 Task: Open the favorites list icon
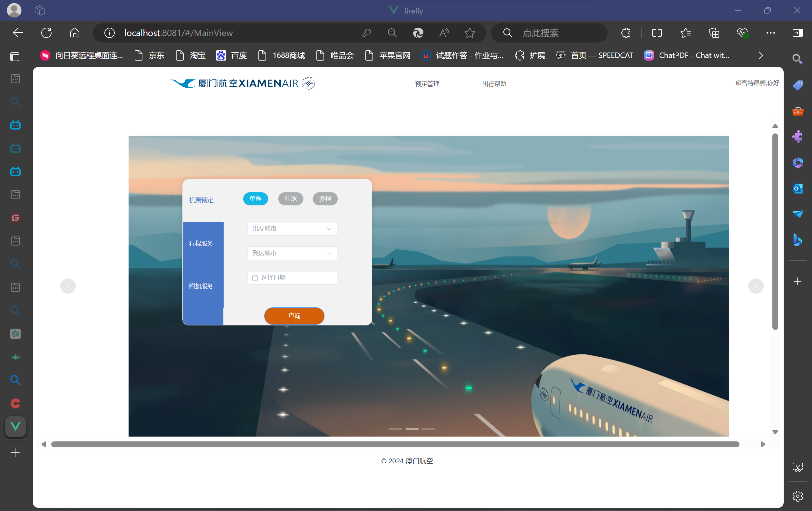click(686, 33)
